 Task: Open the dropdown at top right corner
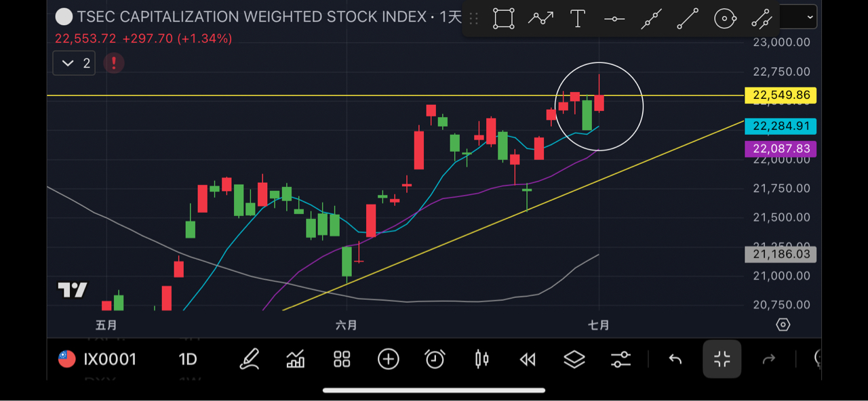798,18
